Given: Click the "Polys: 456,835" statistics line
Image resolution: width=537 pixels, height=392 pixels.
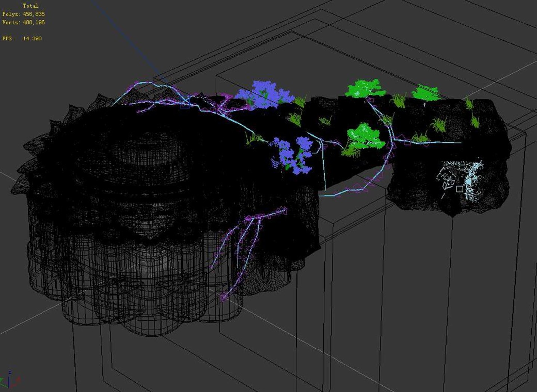Looking at the screenshot, I should tap(24, 14).
